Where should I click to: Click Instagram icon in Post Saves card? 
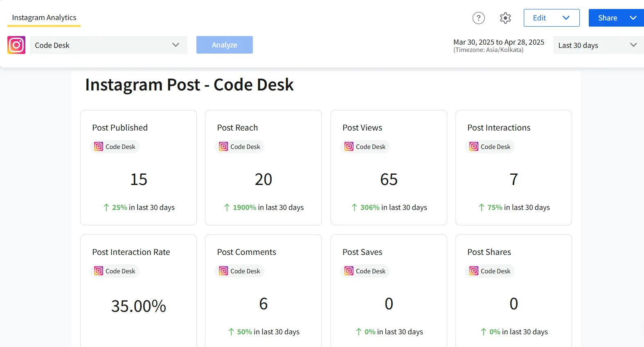point(349,271)
